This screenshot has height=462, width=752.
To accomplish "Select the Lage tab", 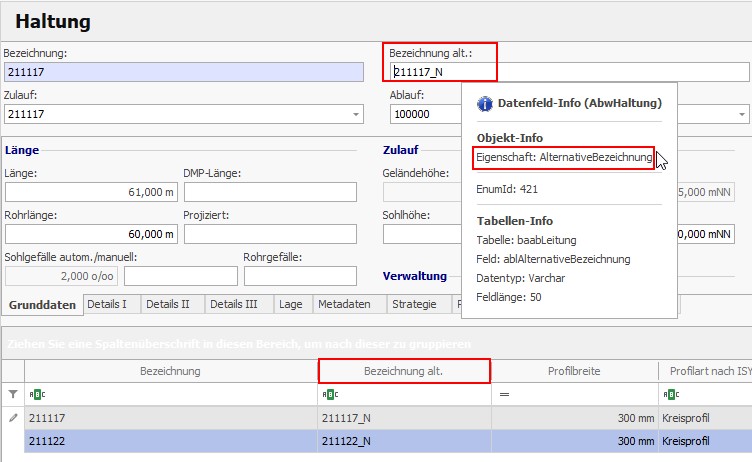I will pos(291,304).
